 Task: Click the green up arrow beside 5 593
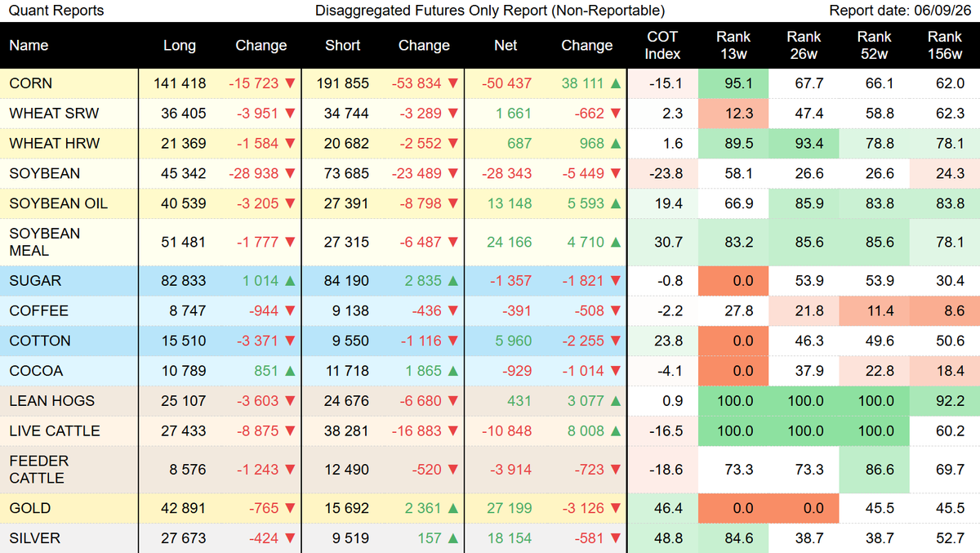tap(616, 203)
